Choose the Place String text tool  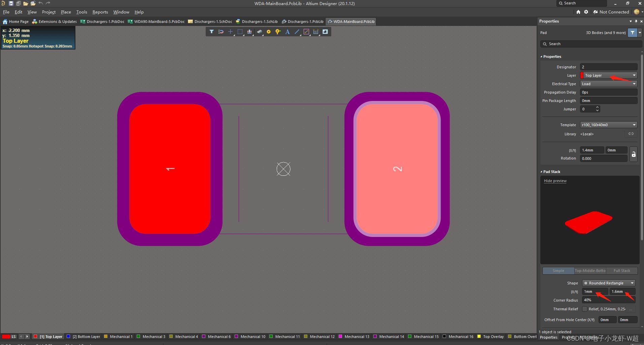[x=287, y=32]
